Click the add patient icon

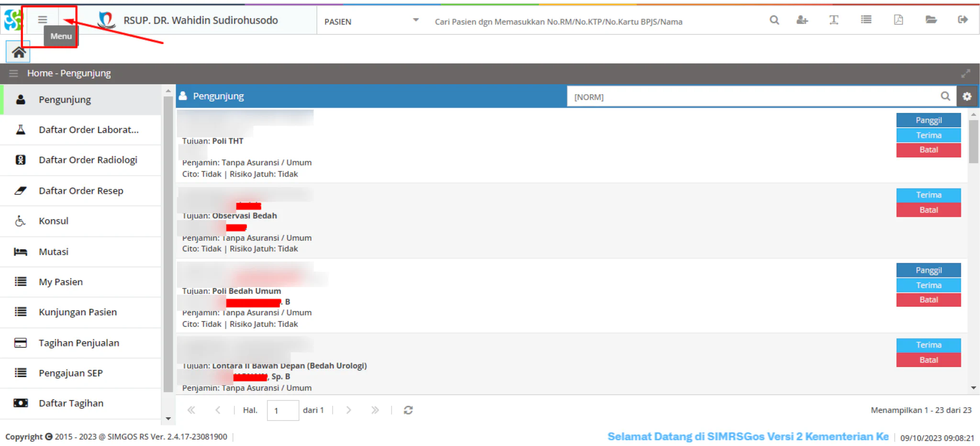pos(802,20)
